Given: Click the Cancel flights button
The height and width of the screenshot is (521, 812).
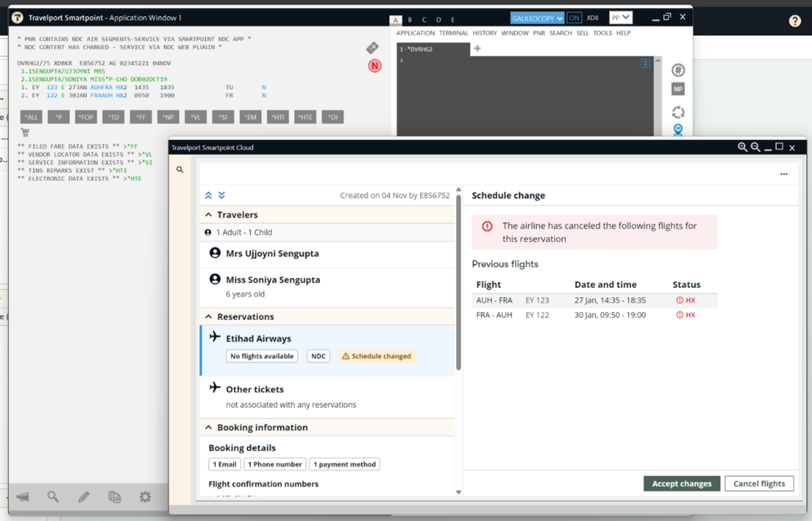Looking at the screenshot, I should (x=759, y=483).
